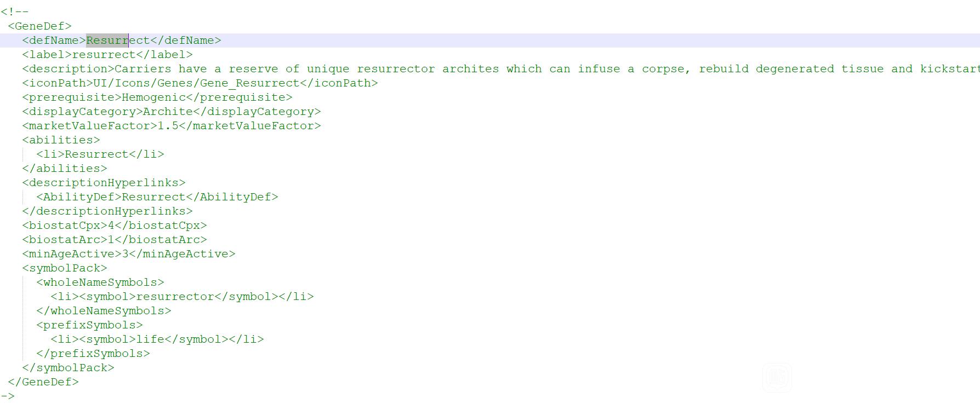Screen dimensions: 980x404
Task: Click the marketValueFactor value 1.5
Action: coord(168,126)
